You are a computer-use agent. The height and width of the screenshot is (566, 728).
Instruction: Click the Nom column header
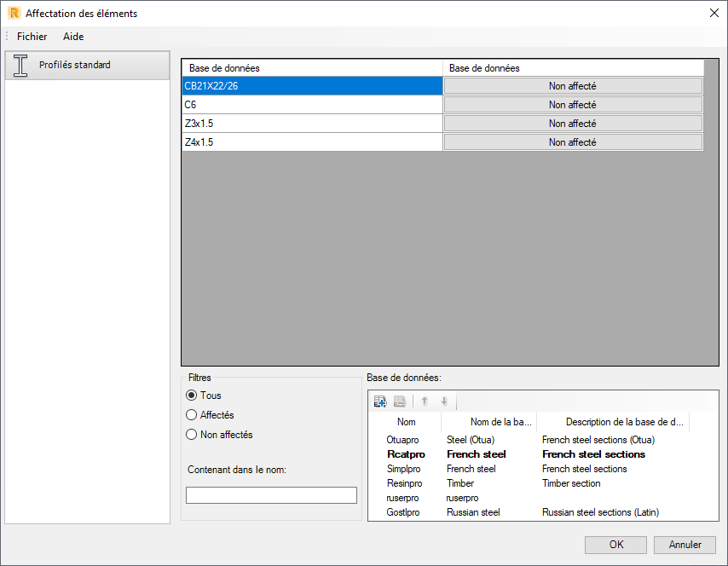[x=406, y=422]
